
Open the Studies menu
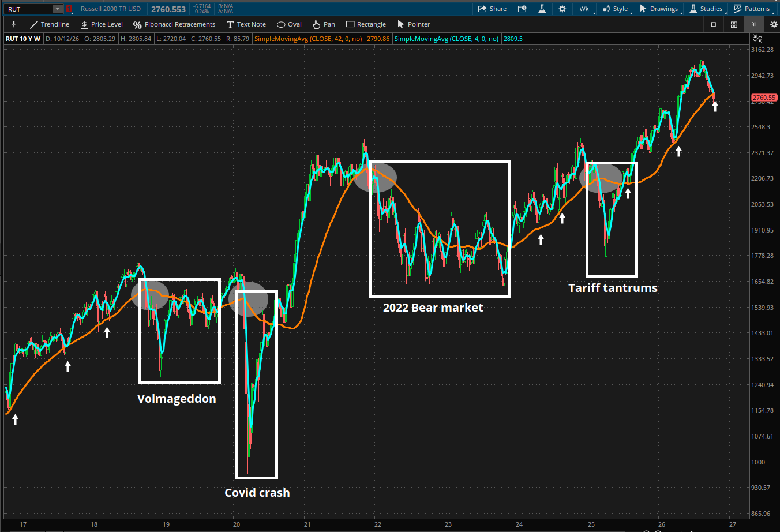point(706,9)
